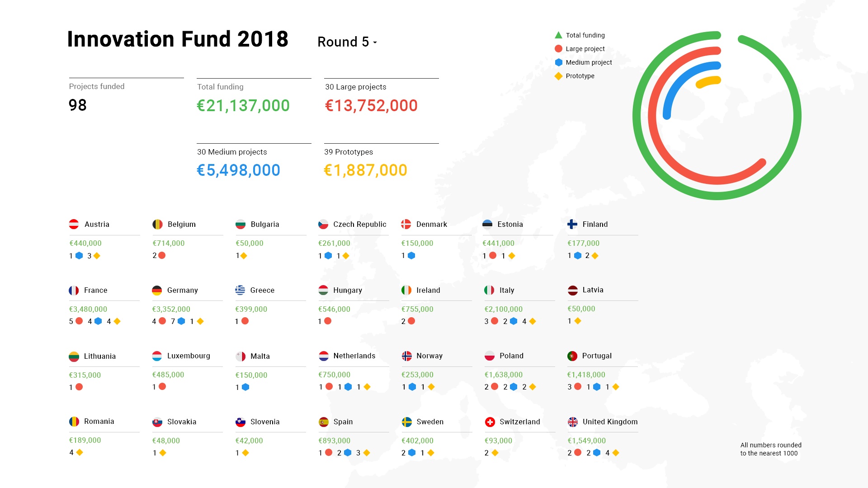Click the Germany flag icon
Screen dimensions: 868x488
click(157, 290)
